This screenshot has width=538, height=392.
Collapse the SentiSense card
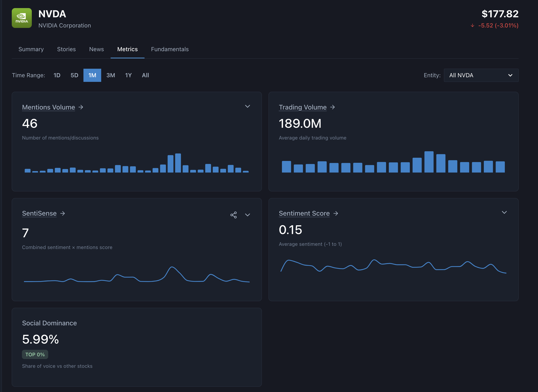247,215
